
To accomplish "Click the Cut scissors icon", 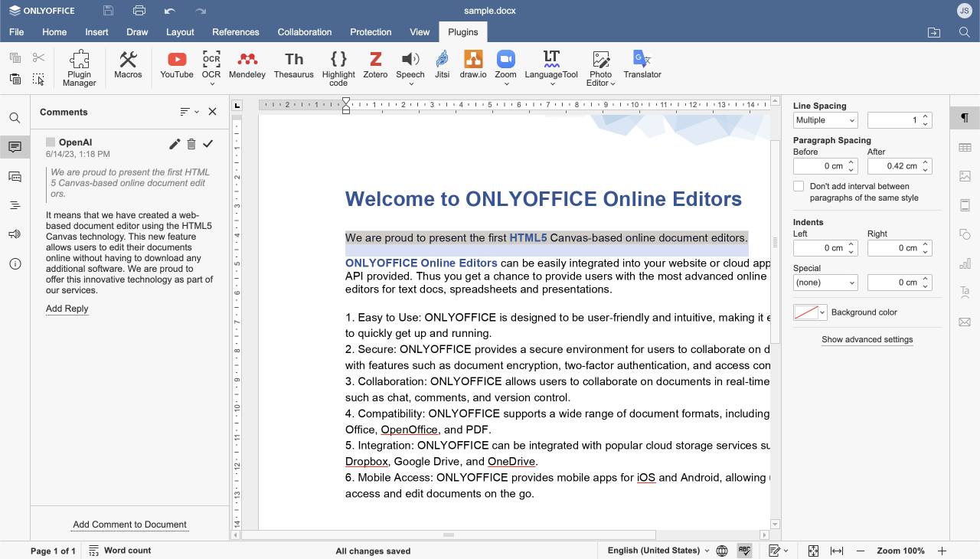I will click(x=38, y=57).
